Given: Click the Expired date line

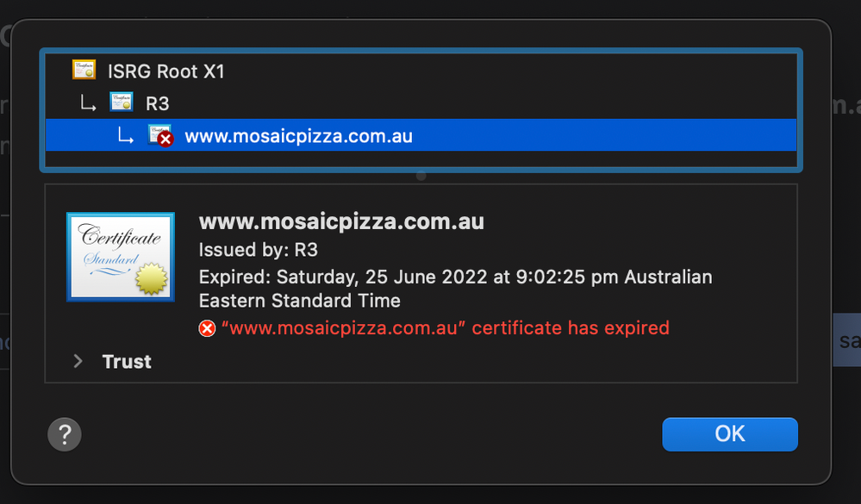Looking at the screenshot, I should [455, 277].
